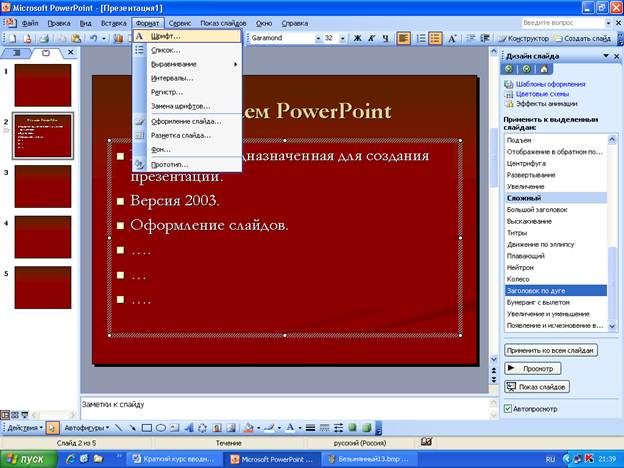Image resolution: width=624 pixels, height=468 pixels.
Task: Choose Разметка слайда... menu entry
Action: pyautogui.click(x=187, y=135)
